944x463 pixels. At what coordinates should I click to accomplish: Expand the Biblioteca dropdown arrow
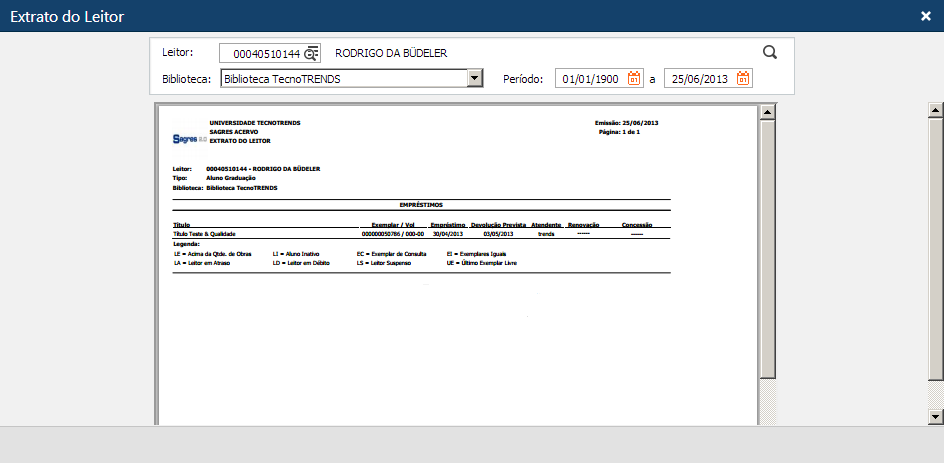(475, 79)
